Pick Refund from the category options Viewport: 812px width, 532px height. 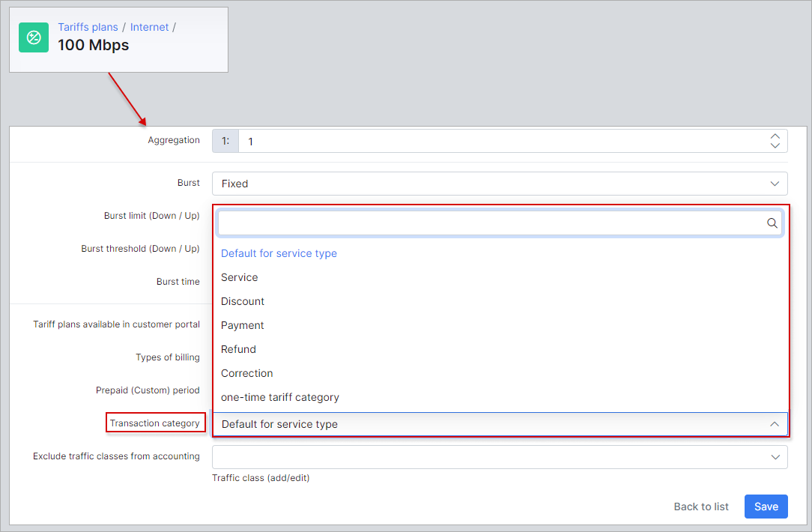tap(238, 349)
